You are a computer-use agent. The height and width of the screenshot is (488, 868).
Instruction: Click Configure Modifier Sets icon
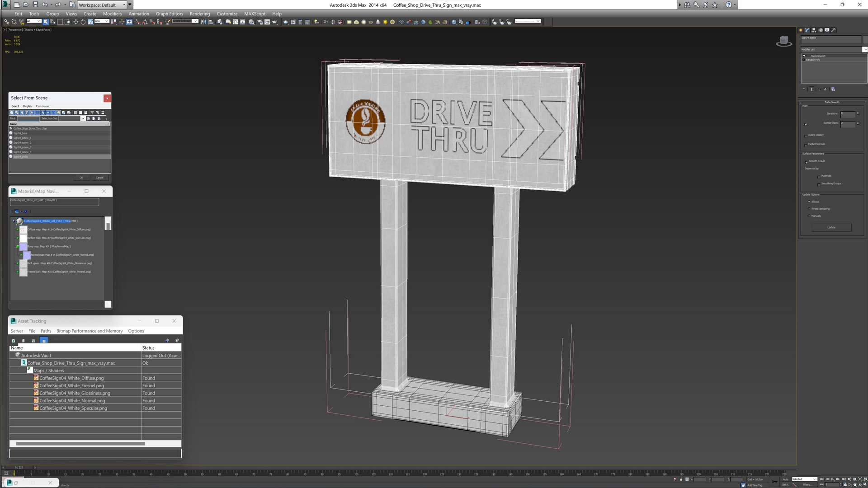833,89
